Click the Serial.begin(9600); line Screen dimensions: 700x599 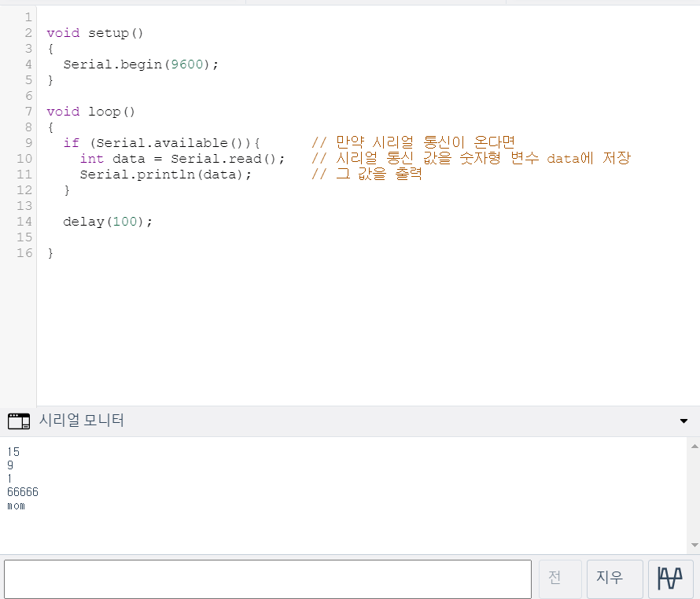pos(141,64)
